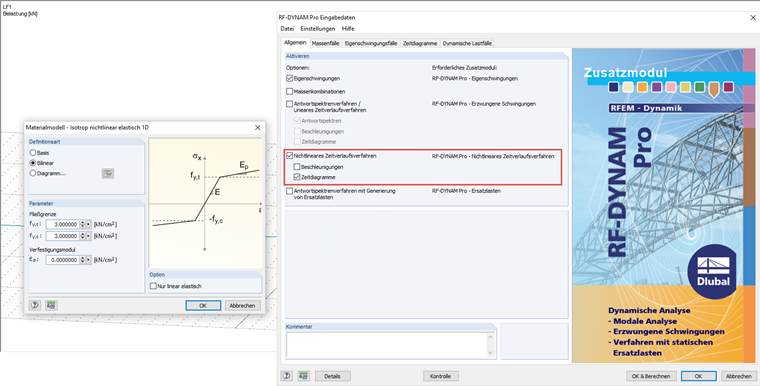This screenshot has width=760, height=386.
Task: Click Kommentar box scroll up arrow
Action: [490, 337]
